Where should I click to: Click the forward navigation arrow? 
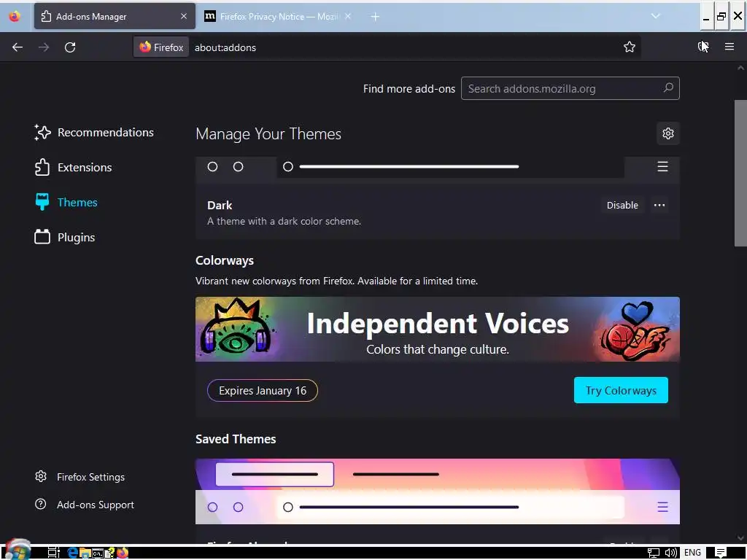(x=44, y=47)
